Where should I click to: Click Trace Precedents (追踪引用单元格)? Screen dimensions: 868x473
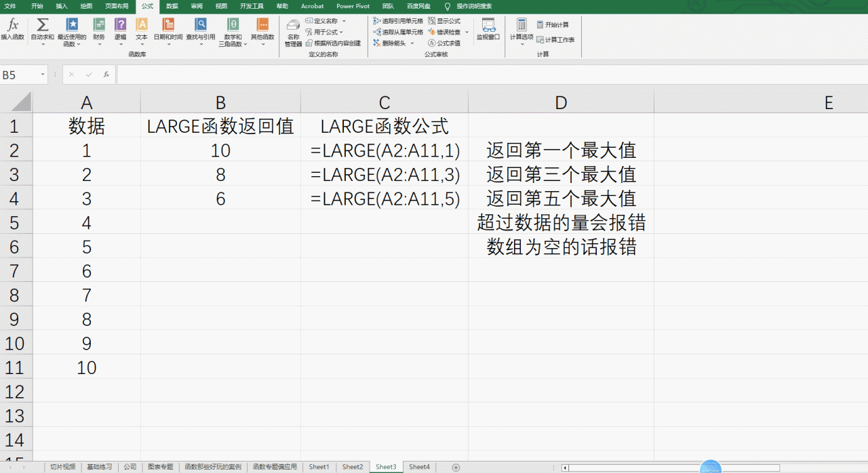click(x=398, y=21)
